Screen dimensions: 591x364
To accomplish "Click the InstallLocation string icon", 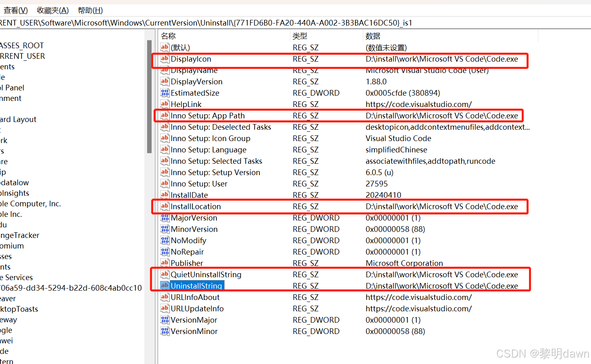I will (165, 206).
